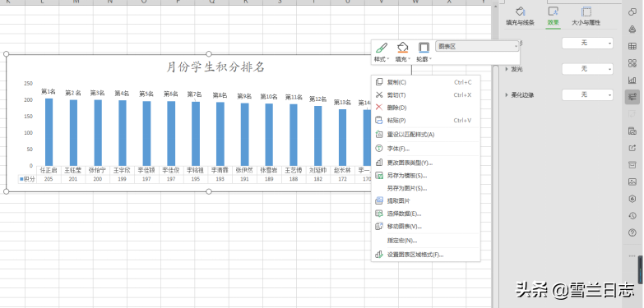Click the backup documents icon in sidebar
The height and width of the screenshot is (308, 644).
pyautogui.click(x=632, y=131)
